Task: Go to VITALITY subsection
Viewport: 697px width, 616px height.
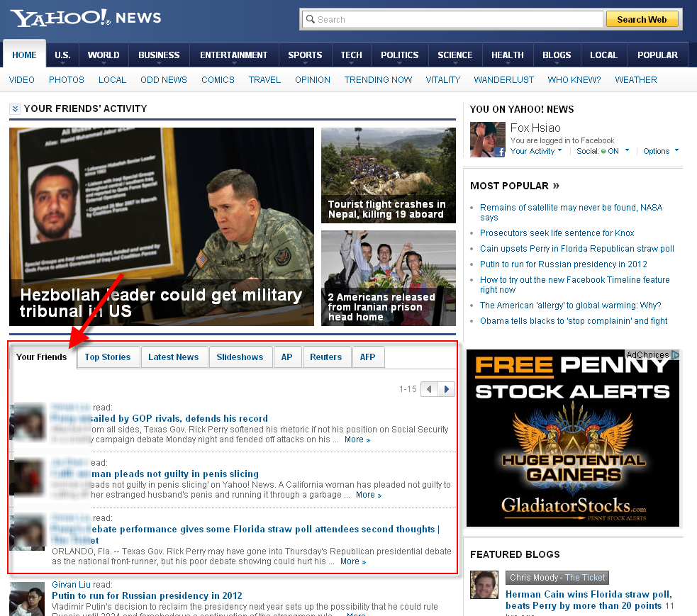Action: tap(442, 80)
